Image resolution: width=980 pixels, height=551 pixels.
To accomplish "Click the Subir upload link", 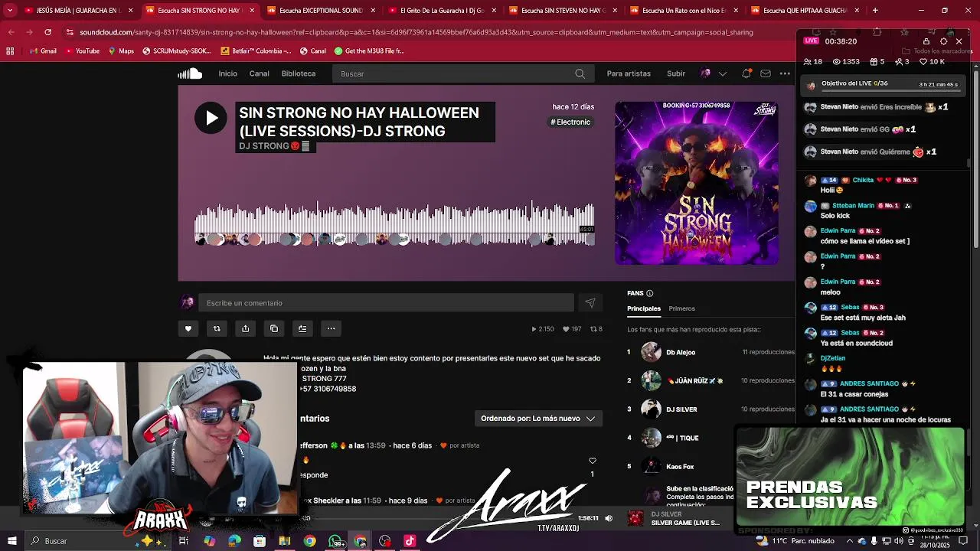I will tap(676, 73).
